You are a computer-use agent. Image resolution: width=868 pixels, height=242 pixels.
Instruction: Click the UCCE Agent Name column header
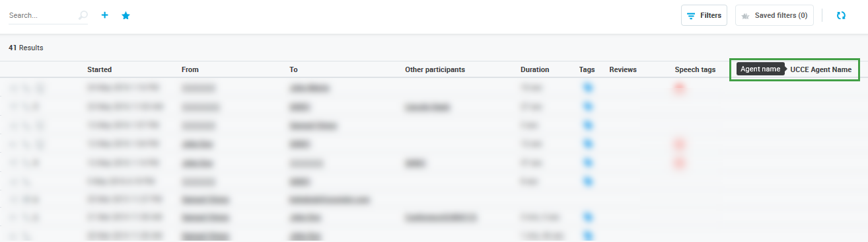tap(821, 69)
